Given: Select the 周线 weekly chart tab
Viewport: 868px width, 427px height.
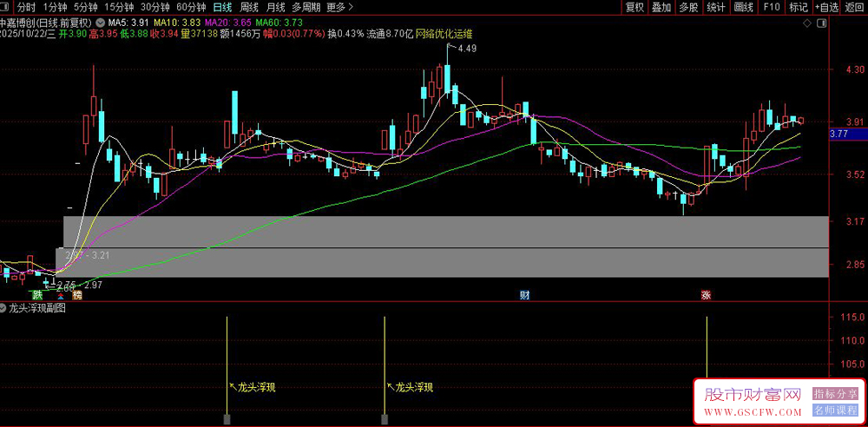Looking at the screenshot, I should coord(249,7).
